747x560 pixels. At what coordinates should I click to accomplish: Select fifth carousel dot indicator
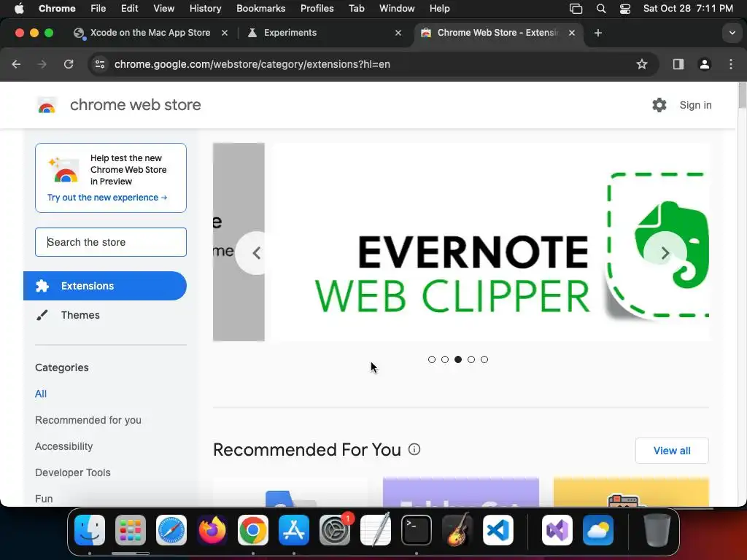(x=484, y=359)
